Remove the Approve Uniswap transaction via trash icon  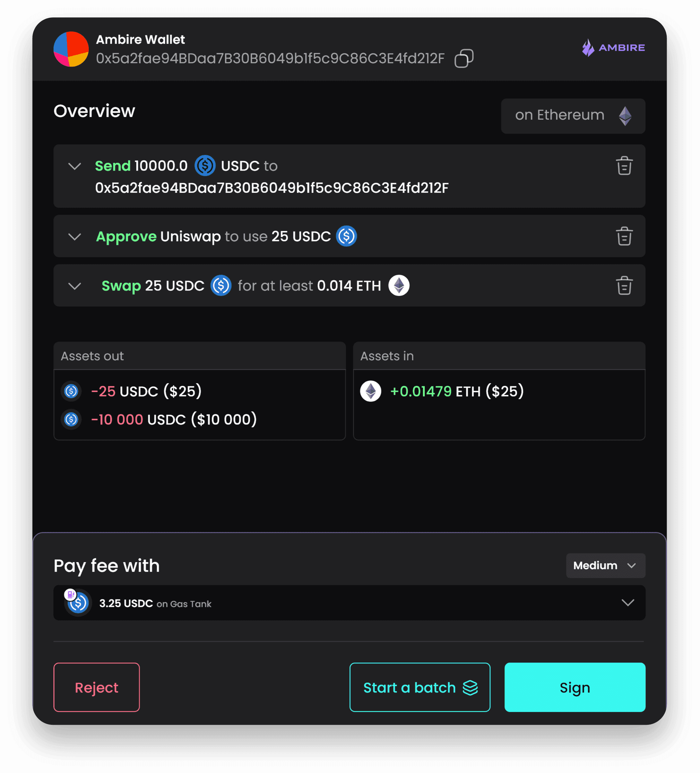pyautogui.click(x=624, y=236)
